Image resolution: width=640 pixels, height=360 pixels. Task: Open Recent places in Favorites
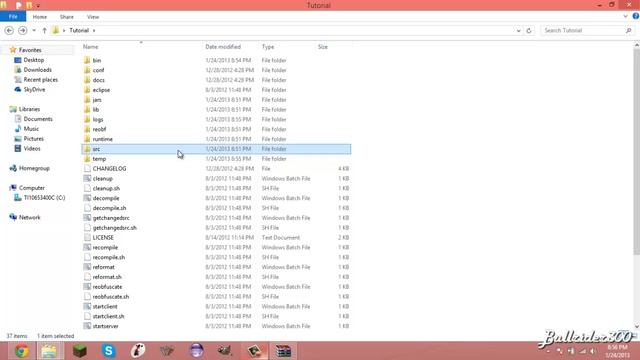point(40,80)
